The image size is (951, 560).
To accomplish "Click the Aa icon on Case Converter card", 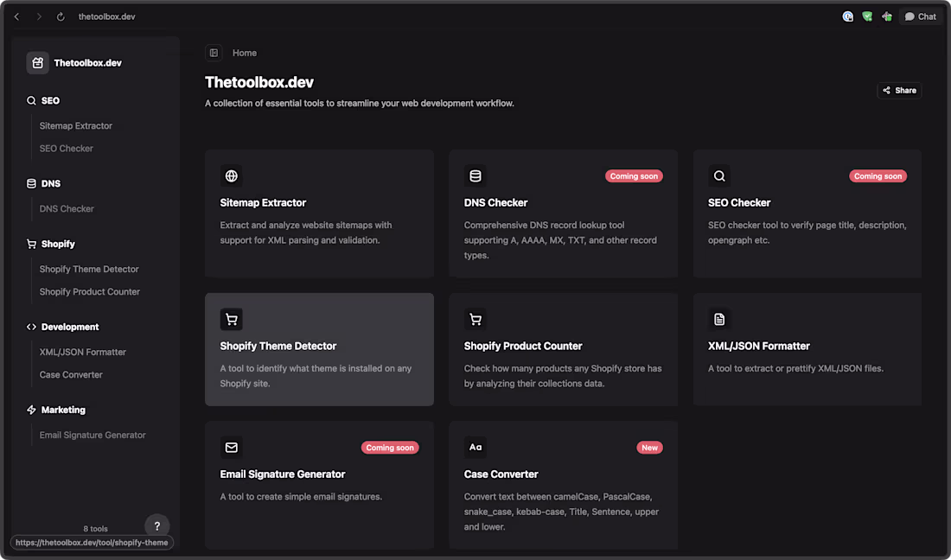I will (x=475, y=447).
